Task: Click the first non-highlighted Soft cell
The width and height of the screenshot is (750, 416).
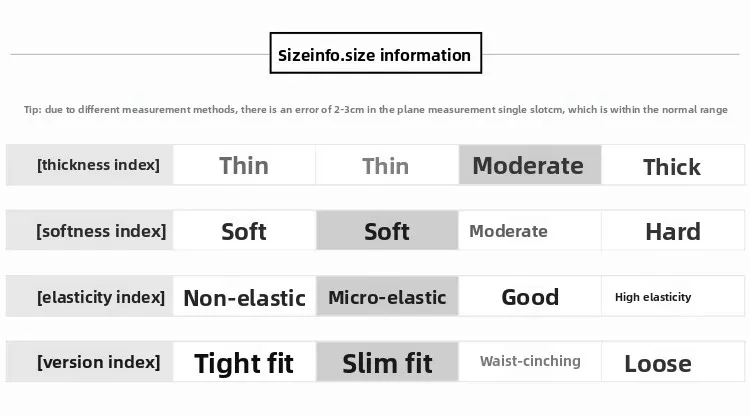Action: (x=244, y=231)
